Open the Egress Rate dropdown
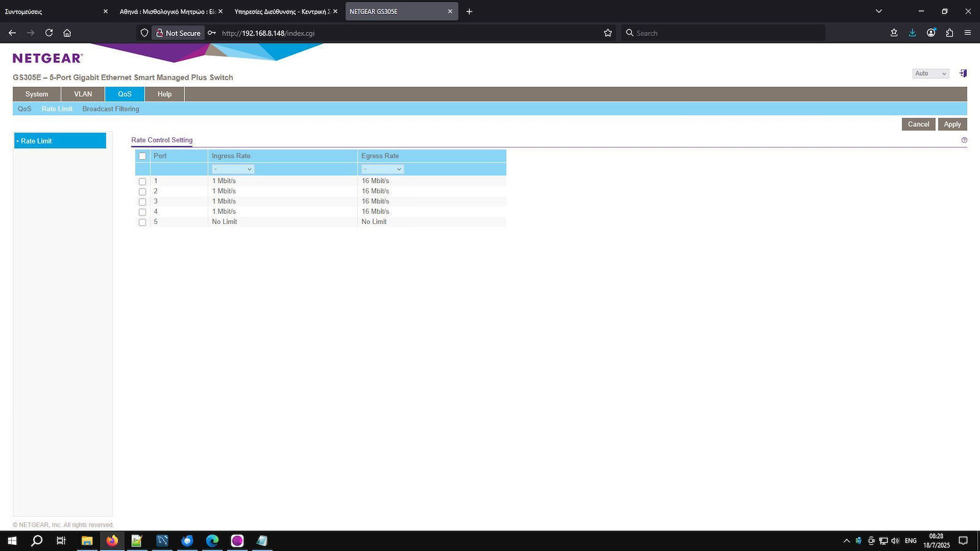This screenshot has height=551, width=980. [x=382, y=169]
